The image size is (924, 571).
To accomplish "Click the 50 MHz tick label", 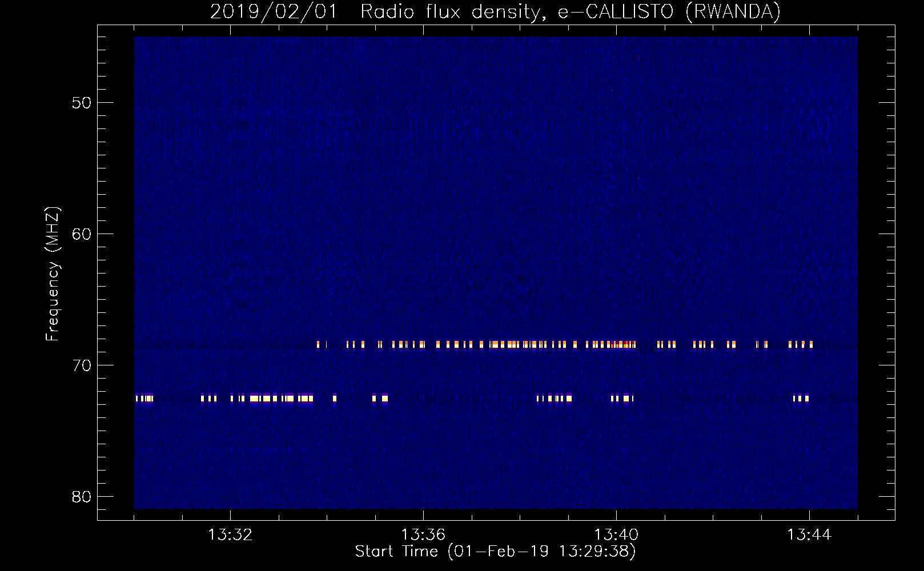I will (82, 103).
